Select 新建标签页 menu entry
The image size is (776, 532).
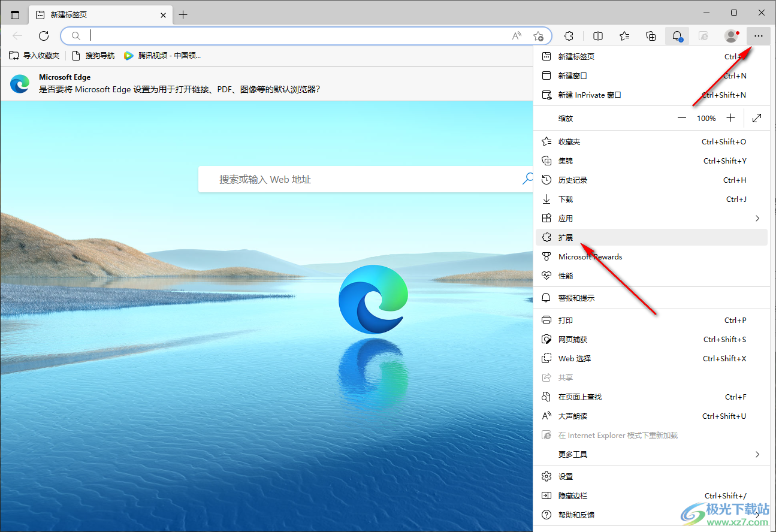coord(651,56)
